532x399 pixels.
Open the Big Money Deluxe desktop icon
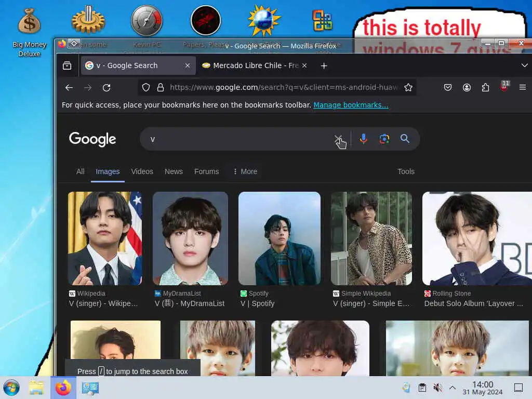click(29, 32)
